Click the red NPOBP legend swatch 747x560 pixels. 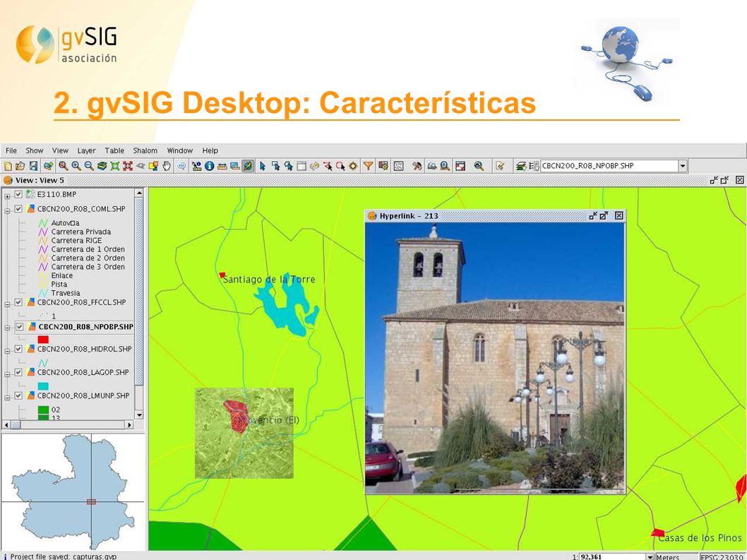[43, 340]
